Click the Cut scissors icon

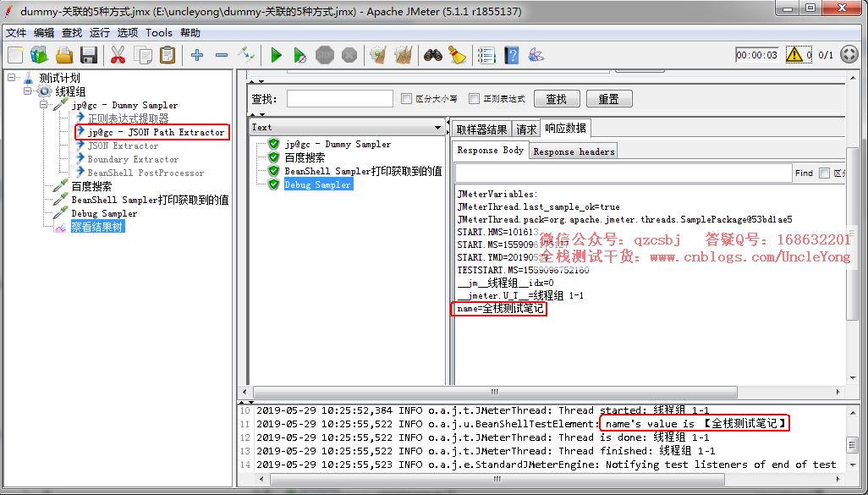[x=118, y=55]
